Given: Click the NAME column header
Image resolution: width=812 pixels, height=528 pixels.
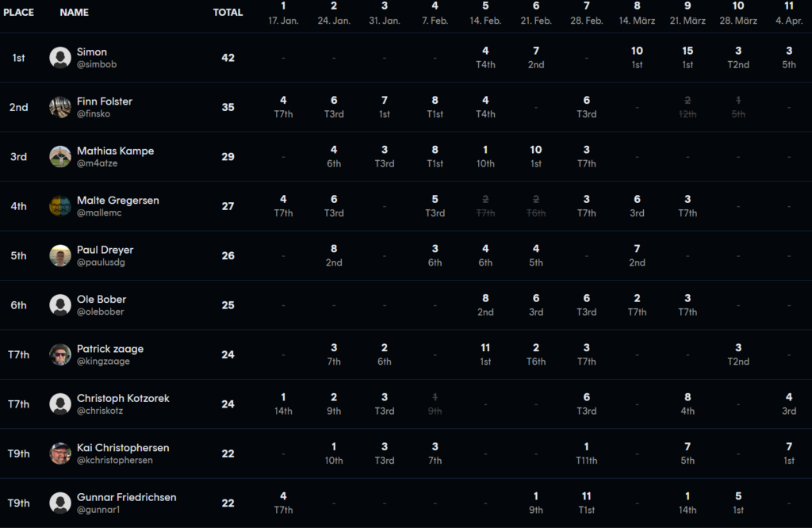Looking at the screenshot, I should [75, 13].
